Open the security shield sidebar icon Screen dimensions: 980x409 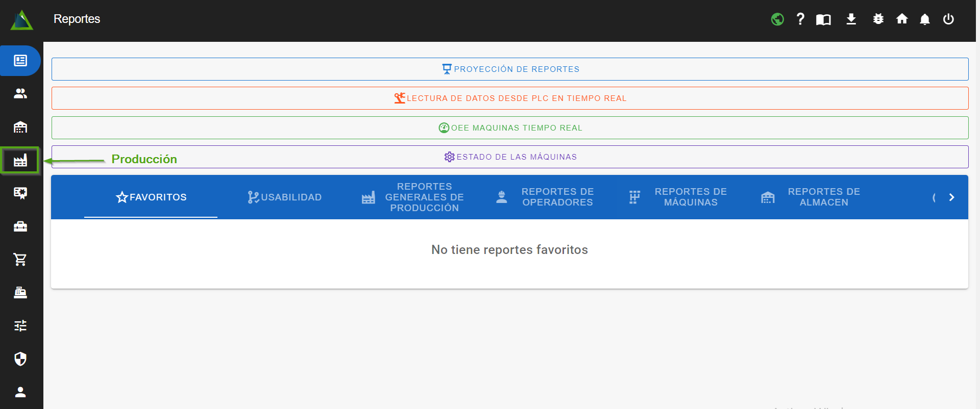[20, 359]
